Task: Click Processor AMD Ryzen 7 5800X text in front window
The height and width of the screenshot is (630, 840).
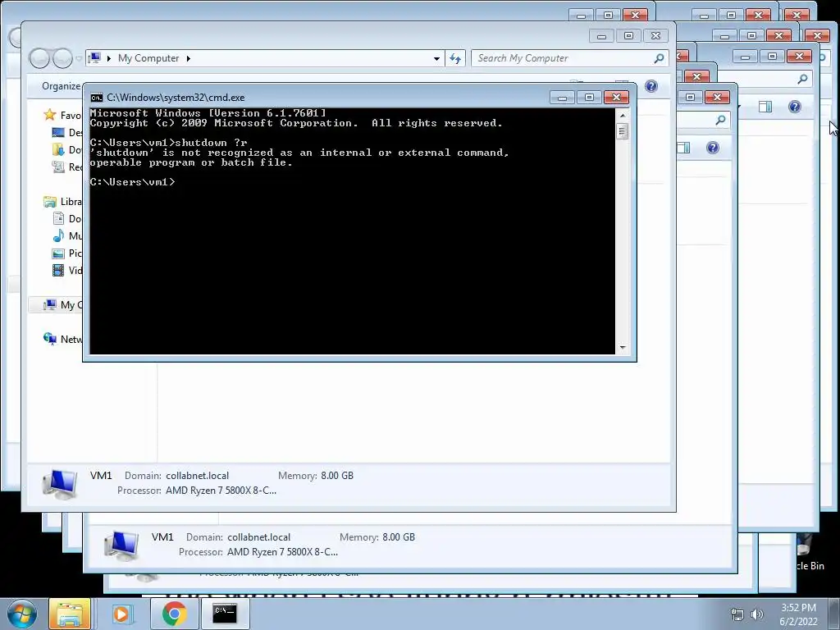Action: [x=221, y=491]
